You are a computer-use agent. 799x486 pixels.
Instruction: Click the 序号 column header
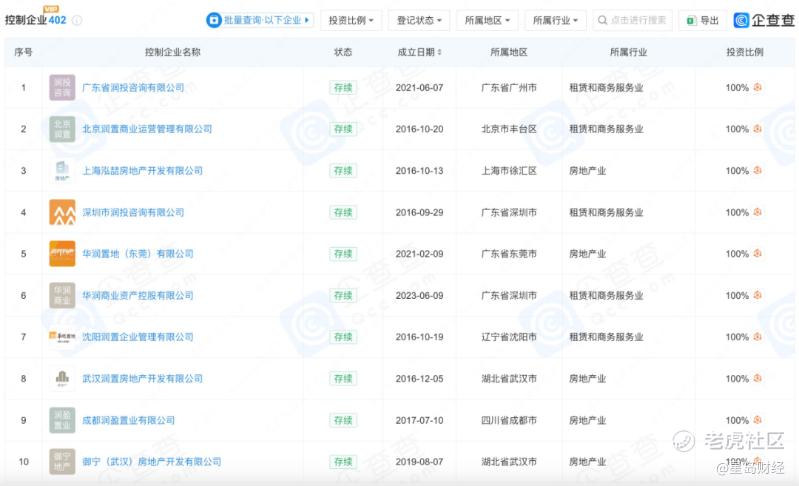[x=23, y=52]
